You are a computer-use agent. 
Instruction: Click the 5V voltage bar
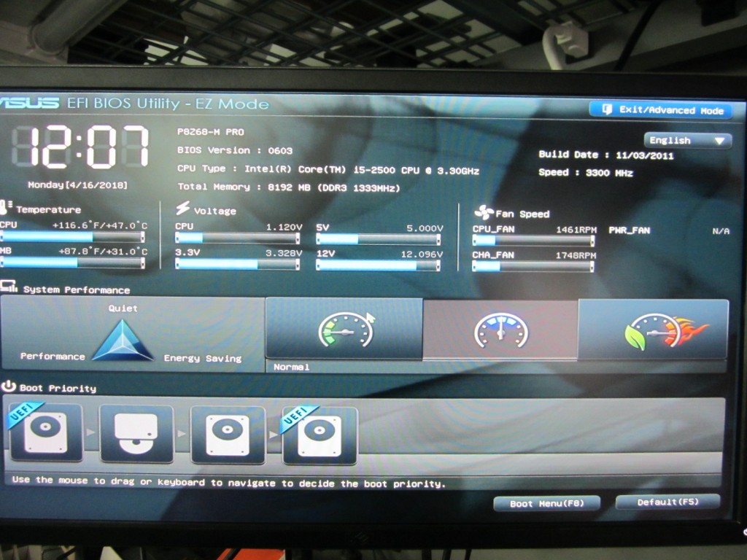point(379,239)
